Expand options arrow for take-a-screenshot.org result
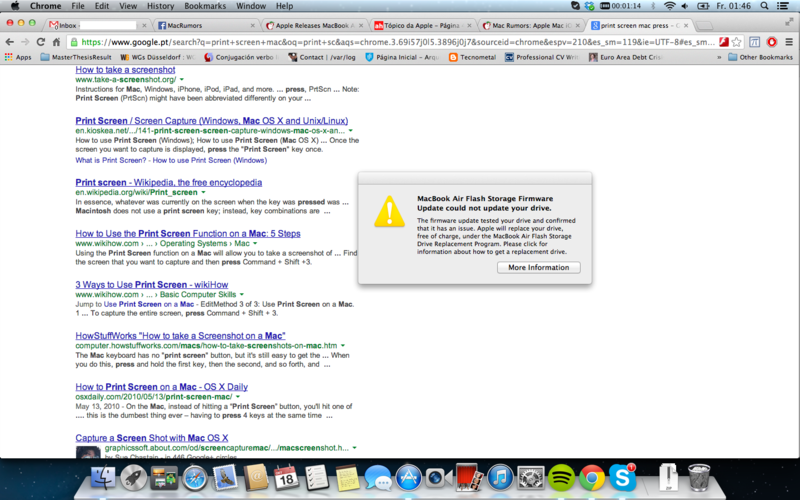This screenshot has height=500, width=800. pyautogui.click(x=182, y=80)
